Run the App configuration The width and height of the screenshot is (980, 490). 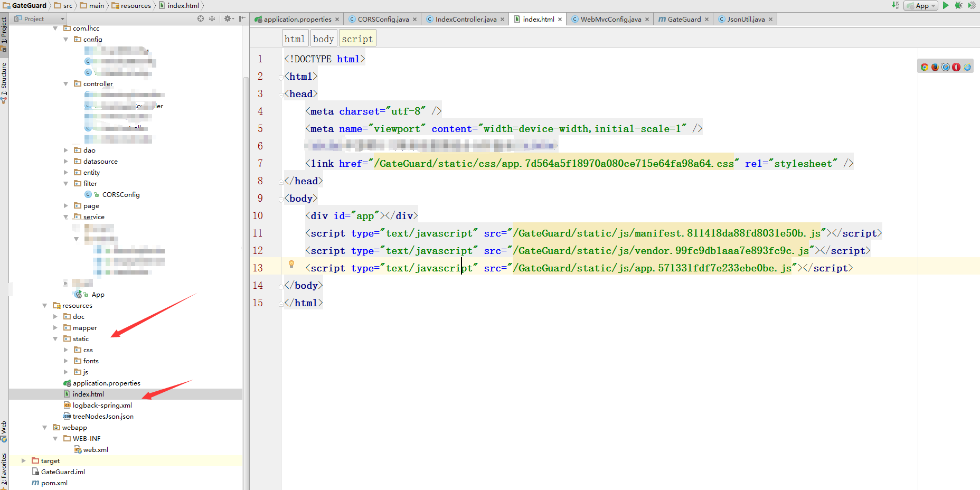coord(946,5)
